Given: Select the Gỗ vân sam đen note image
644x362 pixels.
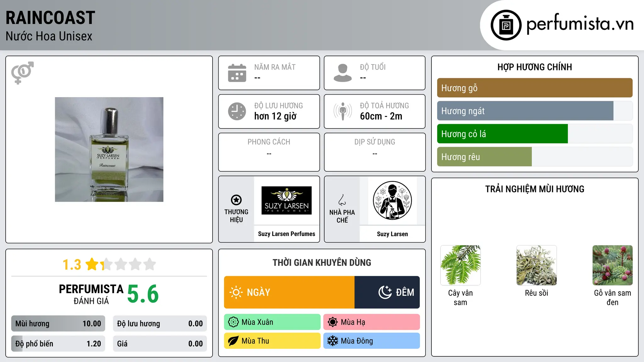Looking at the screenshot, I should click(613, 265).
